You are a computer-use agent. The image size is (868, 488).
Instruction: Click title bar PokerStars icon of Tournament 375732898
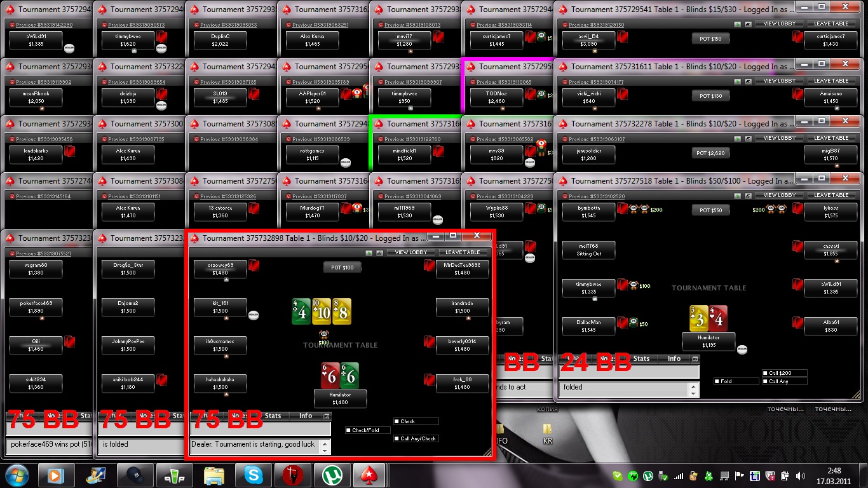click(x=194, y=238)
